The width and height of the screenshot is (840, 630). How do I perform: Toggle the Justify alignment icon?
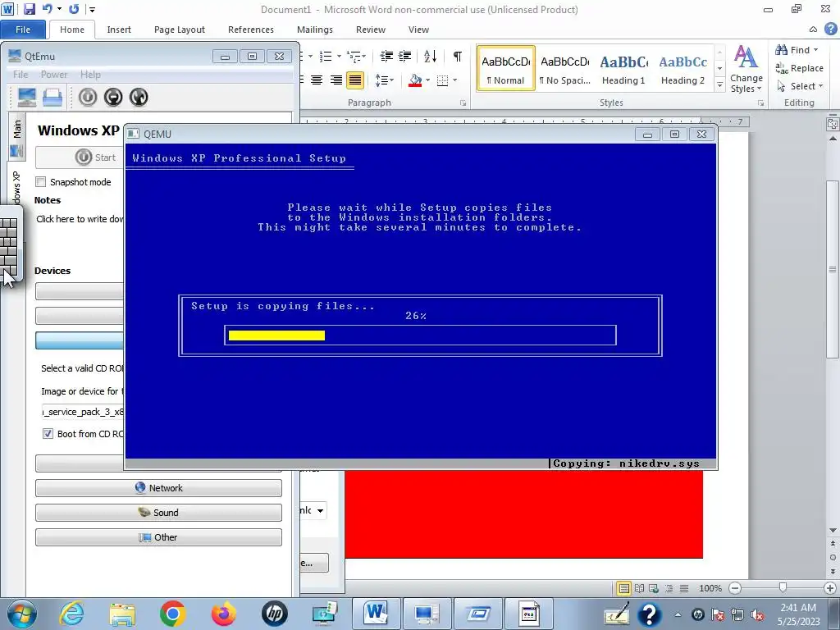(354, 80)
